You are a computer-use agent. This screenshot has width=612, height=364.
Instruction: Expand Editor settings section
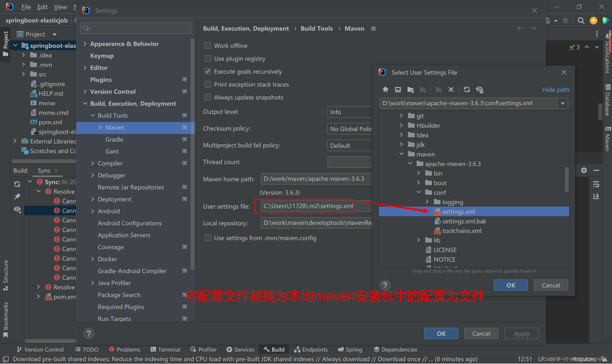pos(85,67)
